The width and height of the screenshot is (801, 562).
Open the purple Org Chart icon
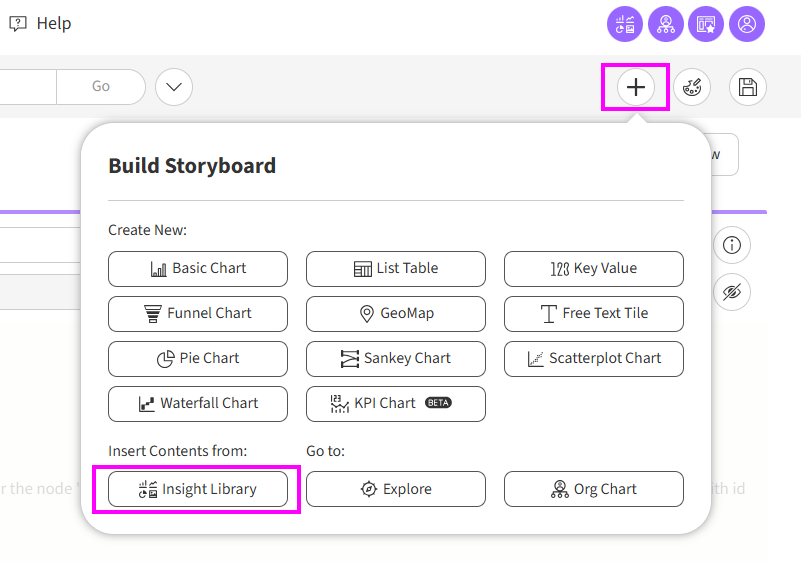pos(666,24)
